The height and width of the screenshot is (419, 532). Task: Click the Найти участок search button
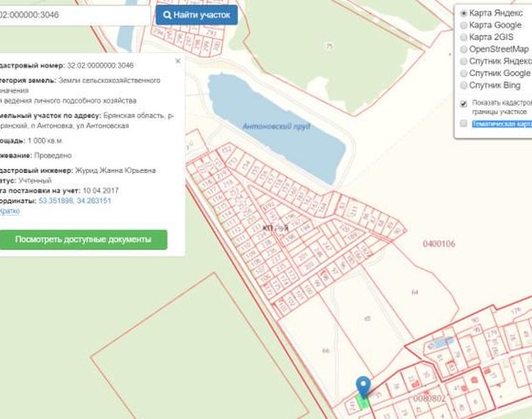(x=197, y=15)
